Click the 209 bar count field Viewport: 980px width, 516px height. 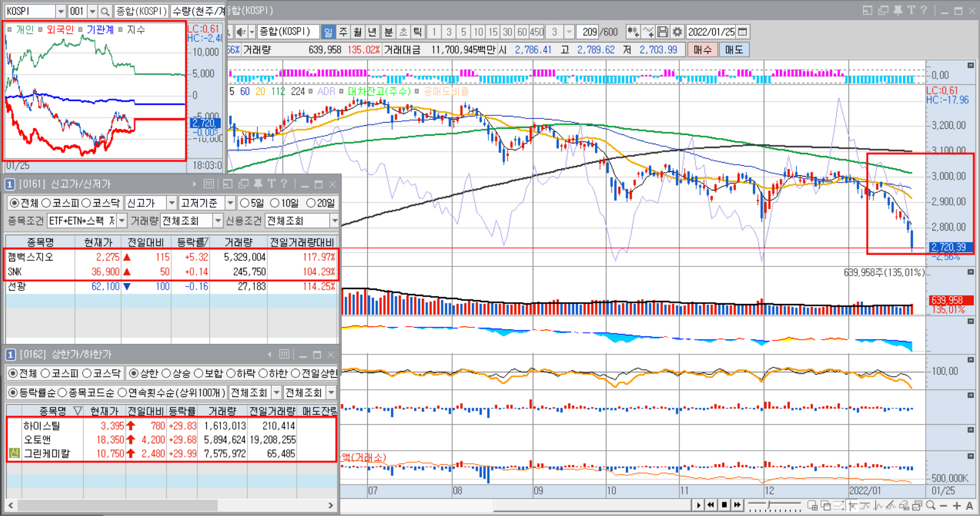[x=588, y=32]
